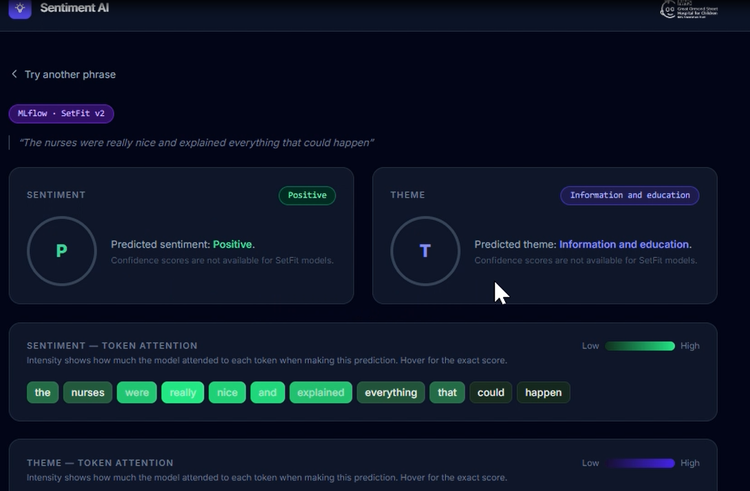Select the Positive sentiment badge
750x491 pixels.
coord(307,195)
